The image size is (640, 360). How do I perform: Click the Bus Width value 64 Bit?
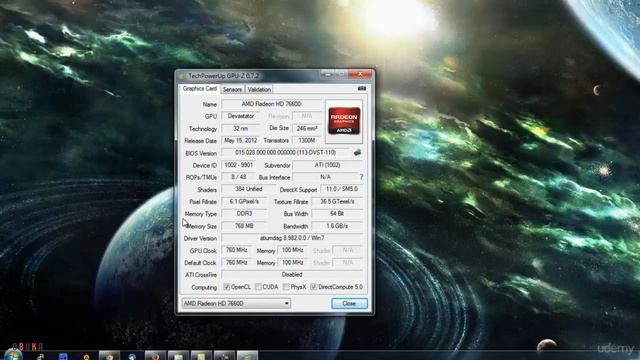337,213
